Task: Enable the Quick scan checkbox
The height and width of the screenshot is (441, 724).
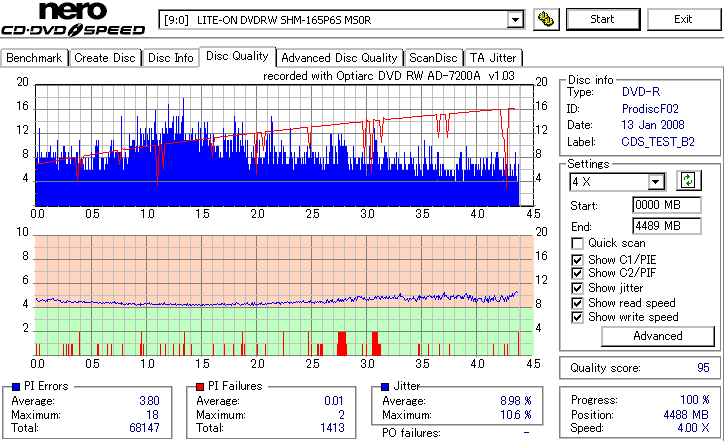Action: coord(577,243)
